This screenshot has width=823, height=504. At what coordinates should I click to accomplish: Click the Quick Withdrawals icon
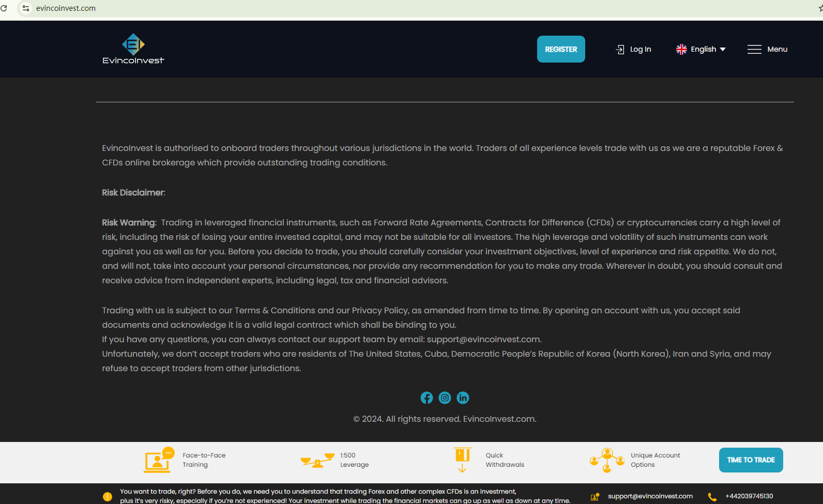coord(462,460)
